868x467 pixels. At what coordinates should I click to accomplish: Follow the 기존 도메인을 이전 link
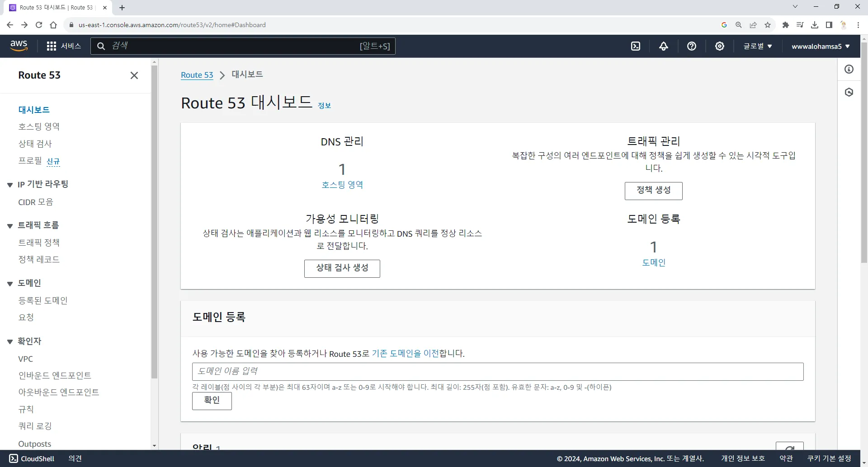coord(405,353)
